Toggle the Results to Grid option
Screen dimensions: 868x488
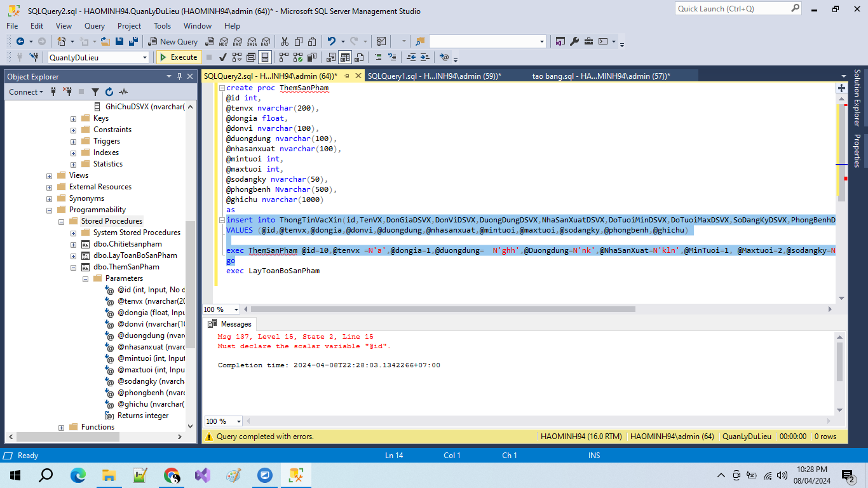pos(344,57)
